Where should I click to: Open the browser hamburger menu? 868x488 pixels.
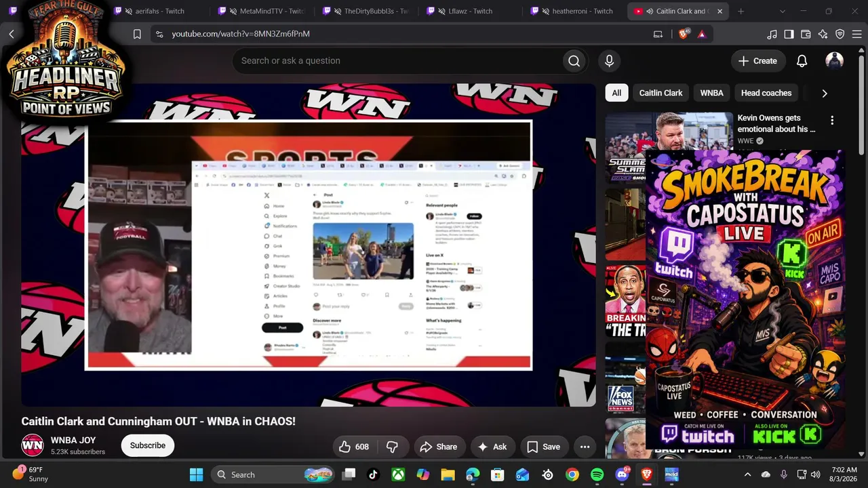click(856, 34)
